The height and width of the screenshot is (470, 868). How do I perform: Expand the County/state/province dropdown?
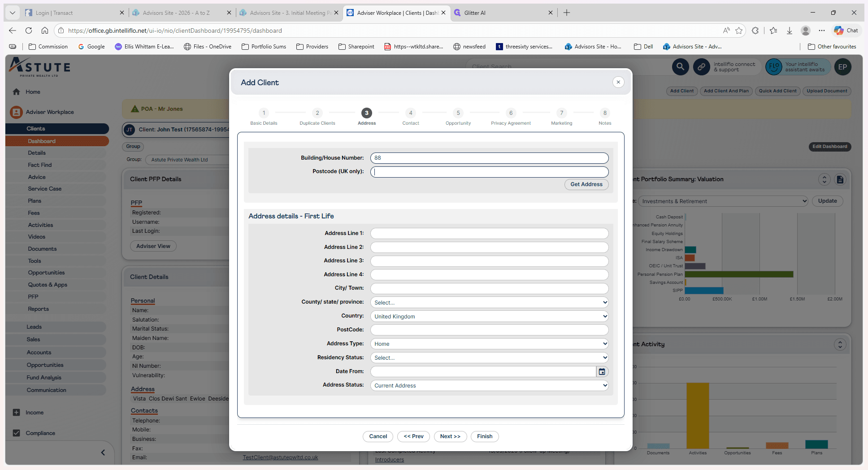pos(489,303)
